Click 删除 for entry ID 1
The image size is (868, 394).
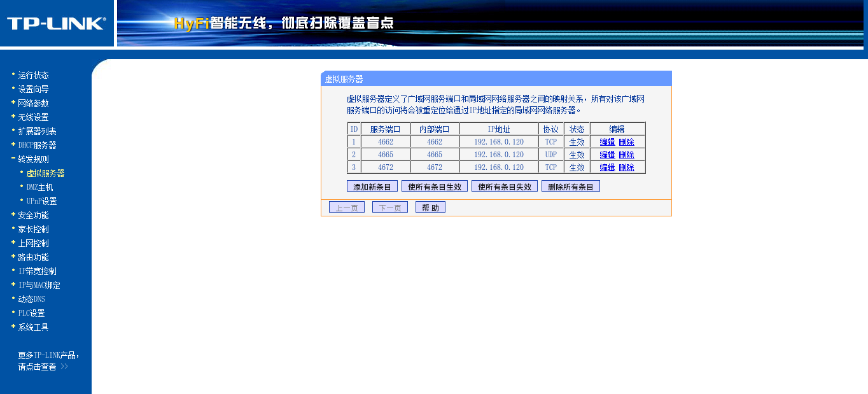626,142
